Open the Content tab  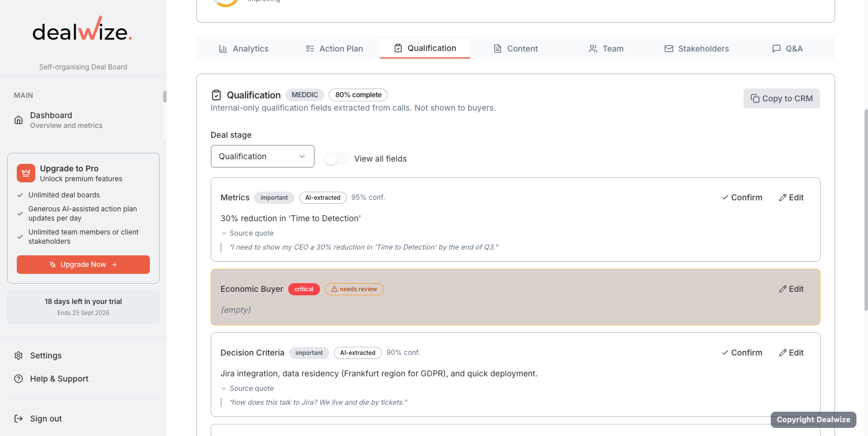click(x=516, y=49)
